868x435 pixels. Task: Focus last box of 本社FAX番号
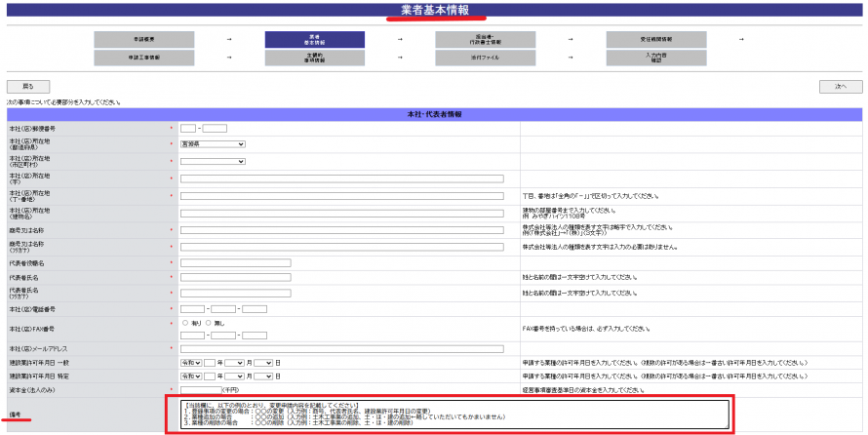click(255, 335)
